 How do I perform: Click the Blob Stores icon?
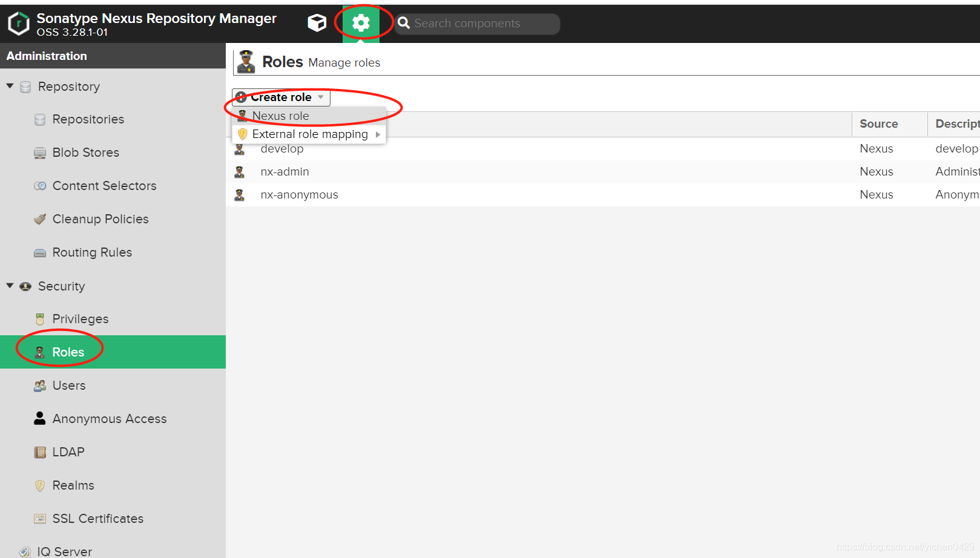[40, 153]
